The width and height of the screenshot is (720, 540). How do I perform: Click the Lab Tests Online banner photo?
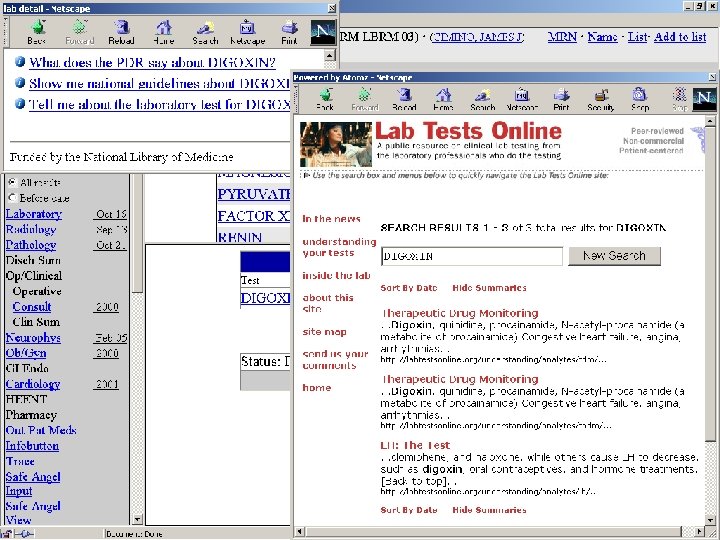336,144
